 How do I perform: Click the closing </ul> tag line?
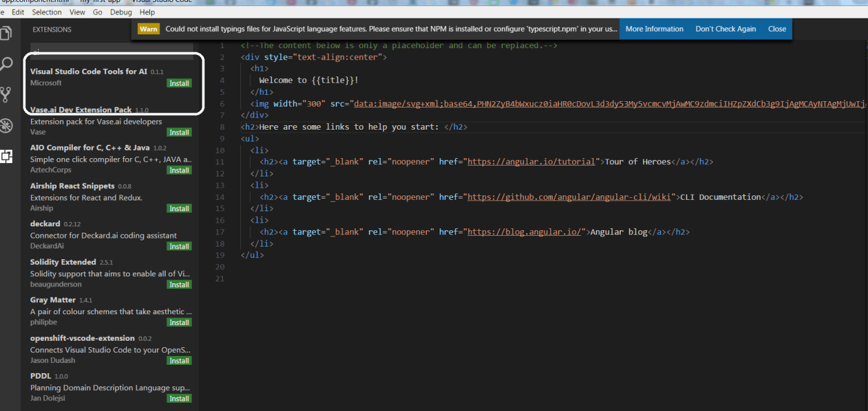coord(252,255)
